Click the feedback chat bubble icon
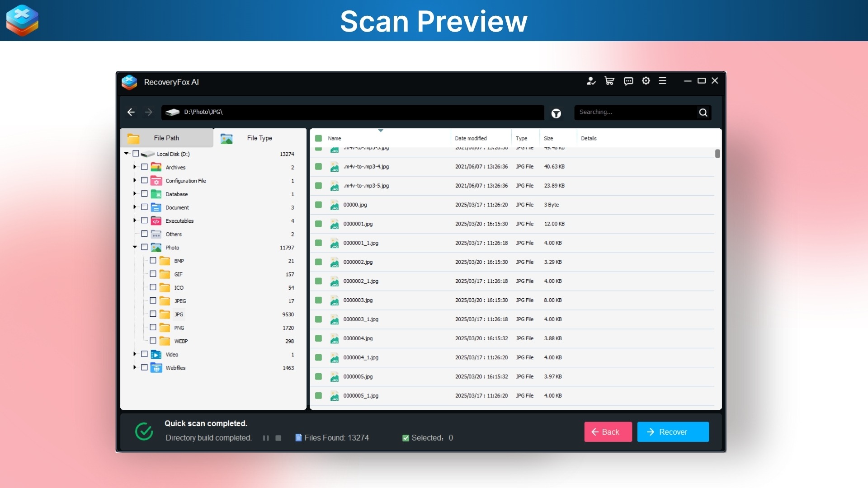 [628, 81]
